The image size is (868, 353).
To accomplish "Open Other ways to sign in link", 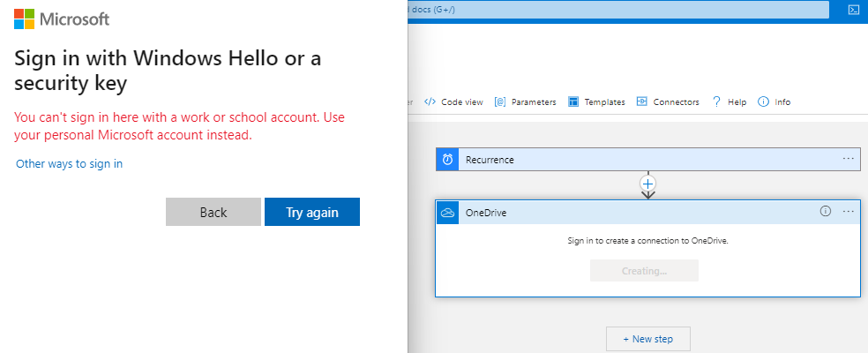I will tap(69, 163).
